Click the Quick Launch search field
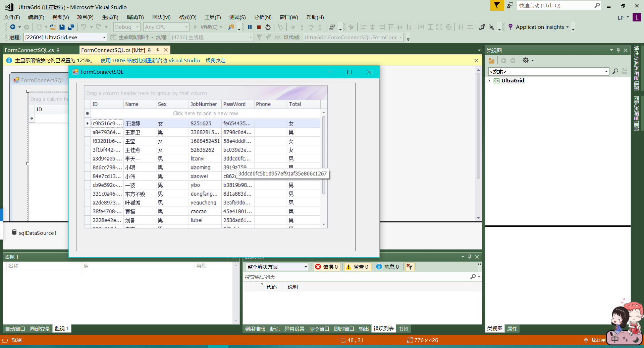 click(555, 5)
